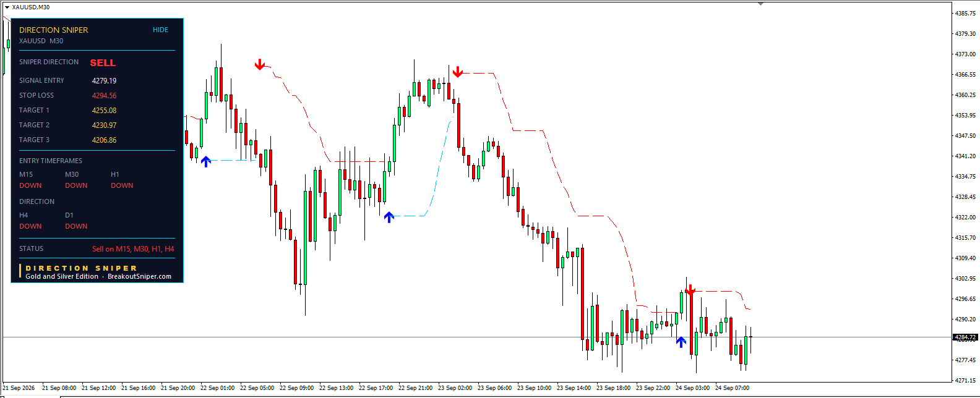
Task: Click the '23 Sep 22:00' time axis label
Action: (653, 388)
